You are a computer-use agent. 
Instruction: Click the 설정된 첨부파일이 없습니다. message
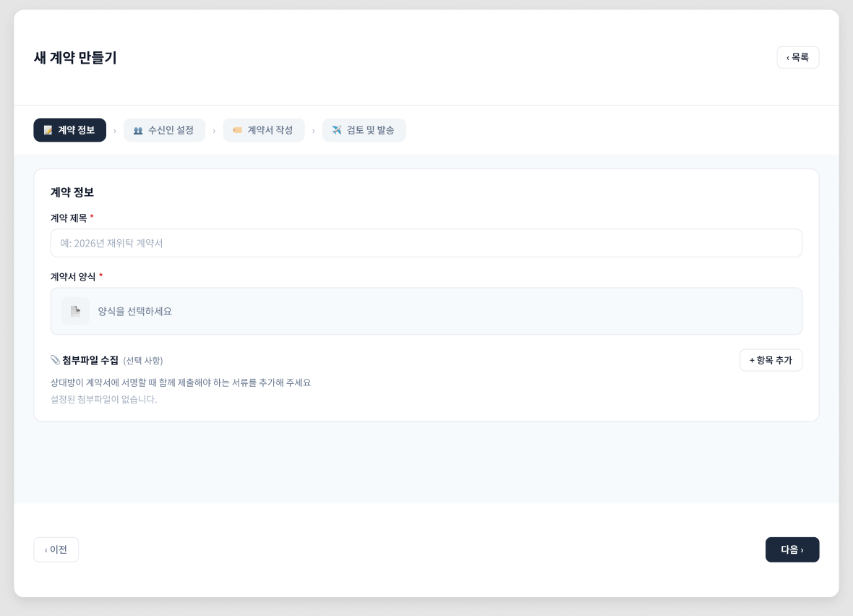pos(103,399)
